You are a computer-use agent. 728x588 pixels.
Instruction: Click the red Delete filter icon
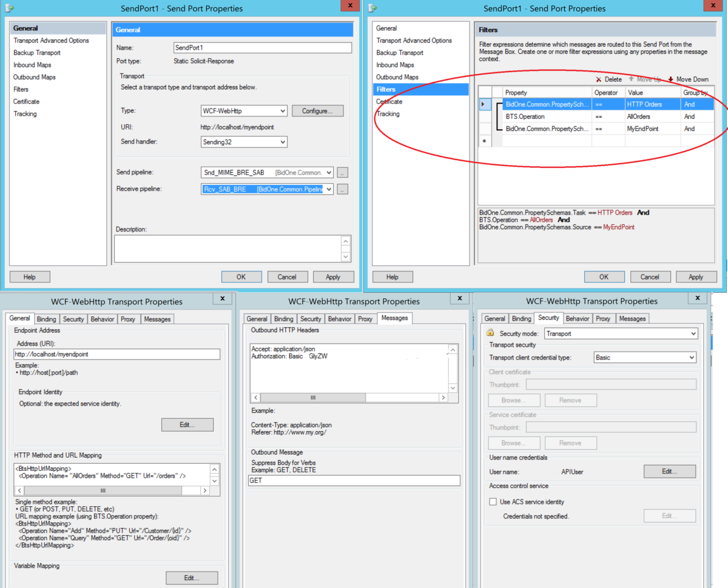point(599,79)
